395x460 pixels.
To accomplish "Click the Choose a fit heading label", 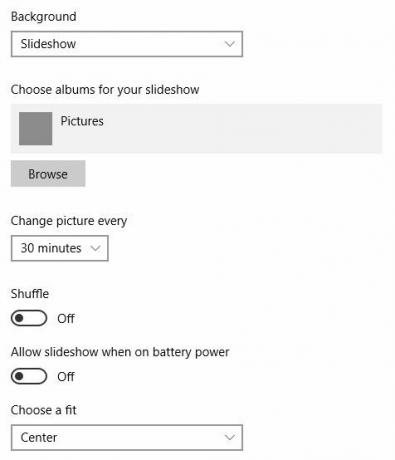I will pyautogui.click(x=44, y=410).
